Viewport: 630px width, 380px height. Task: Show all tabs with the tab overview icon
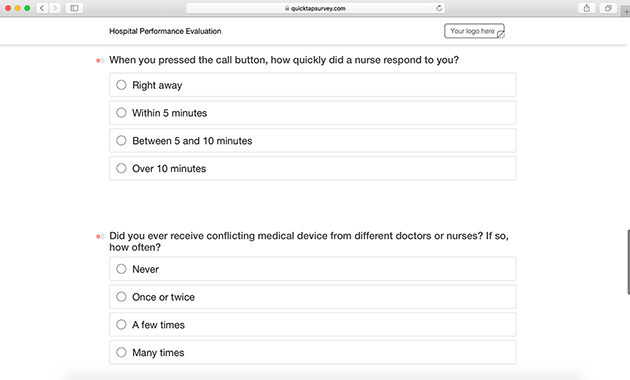[608, 8]
